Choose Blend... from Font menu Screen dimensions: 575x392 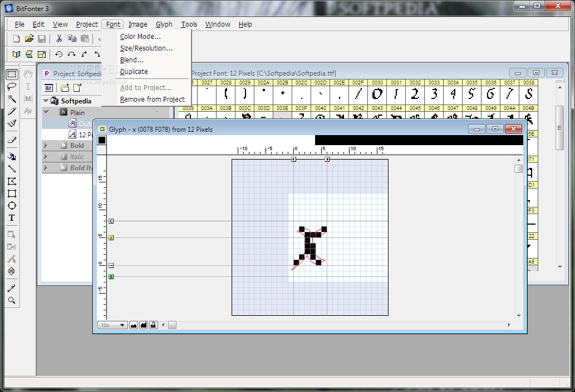point(132,60)
